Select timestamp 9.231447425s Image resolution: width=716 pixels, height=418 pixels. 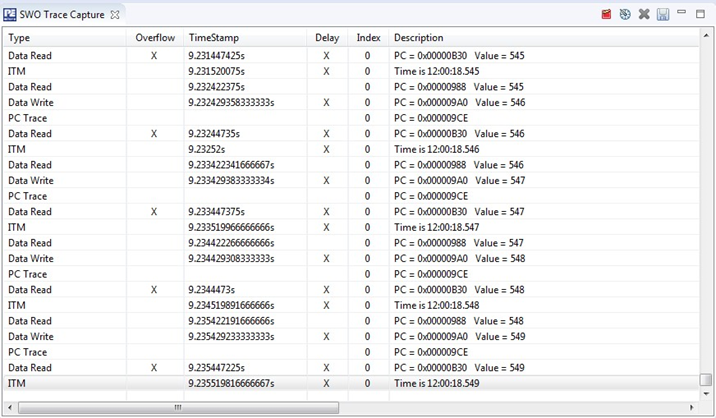[216, 56]
